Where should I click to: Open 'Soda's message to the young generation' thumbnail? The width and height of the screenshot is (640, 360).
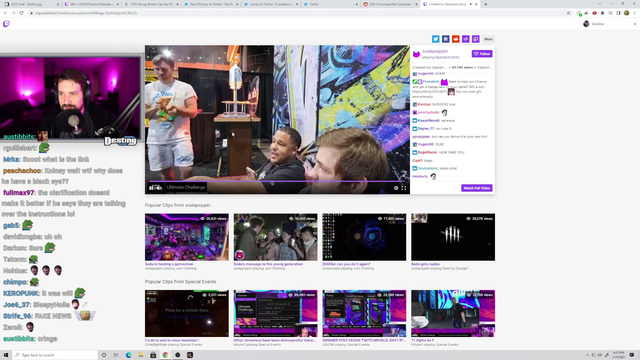pos(275,237)
